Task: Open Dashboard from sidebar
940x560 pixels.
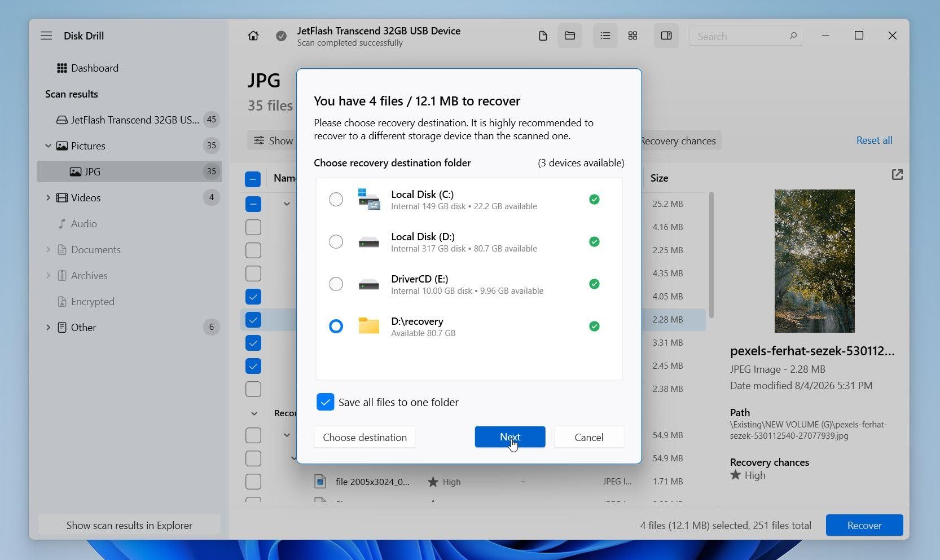Action: (87, 68)
